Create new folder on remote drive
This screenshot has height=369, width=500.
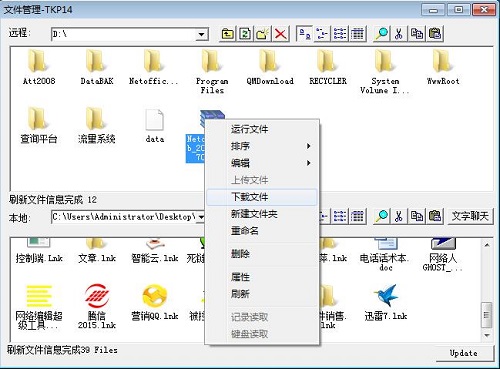point(263,34)
